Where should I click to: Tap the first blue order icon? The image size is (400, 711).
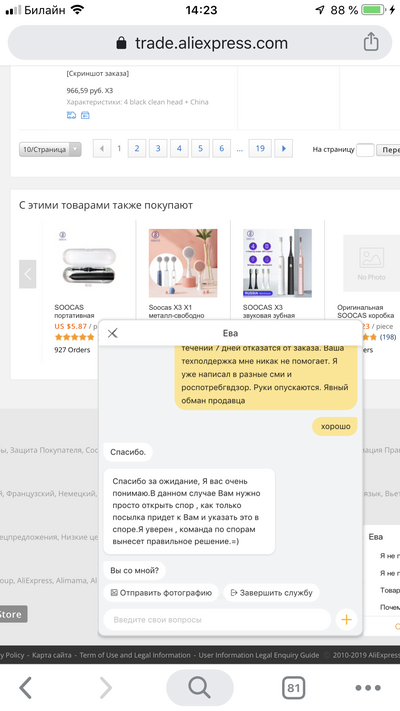pos(71,115)
